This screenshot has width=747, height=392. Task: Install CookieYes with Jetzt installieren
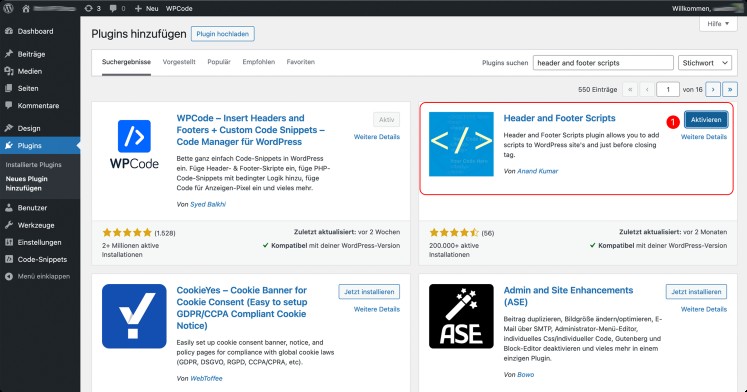point(369,291)
